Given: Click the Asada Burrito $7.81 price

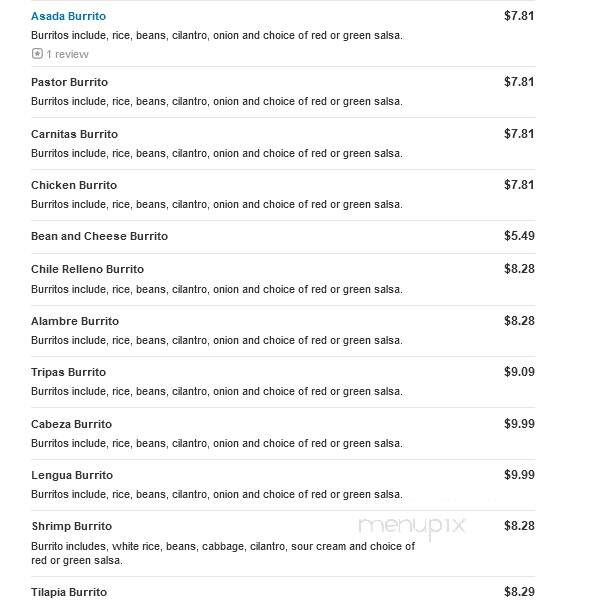Looking at the screenshot, I should (519, 16).
